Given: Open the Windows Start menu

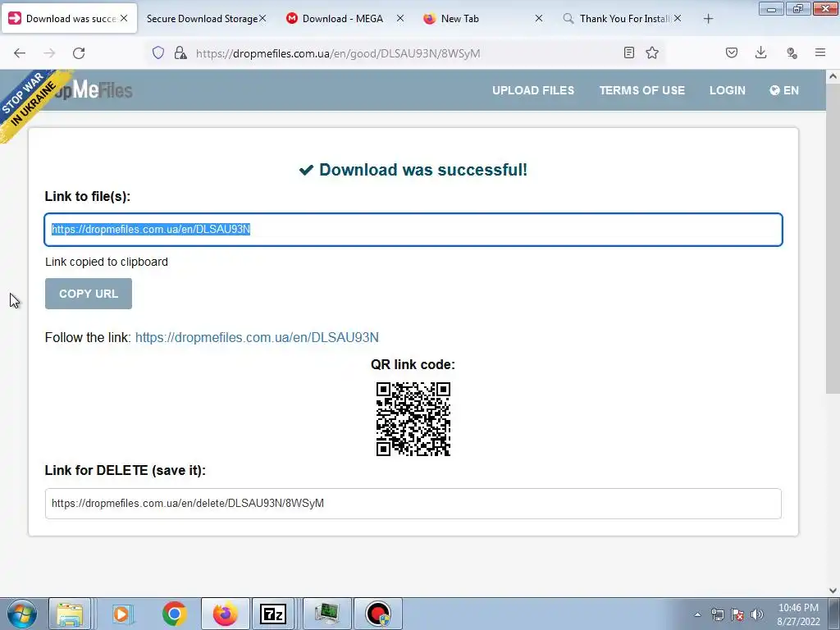Looking at the screenshot, I should coord(22,614).
